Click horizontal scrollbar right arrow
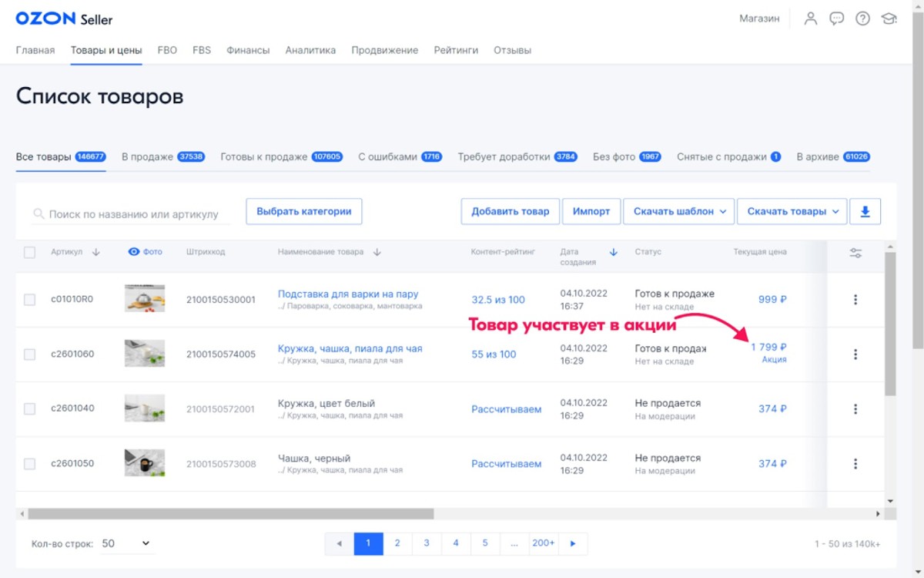 (x=879, y=513)
